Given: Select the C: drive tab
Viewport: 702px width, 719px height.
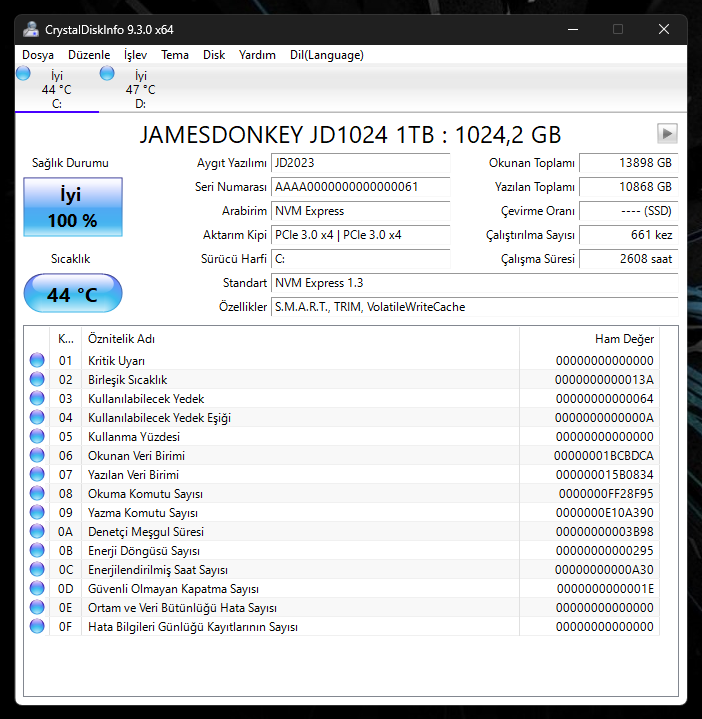Looking at the screenshot, I should click(56, 89).
